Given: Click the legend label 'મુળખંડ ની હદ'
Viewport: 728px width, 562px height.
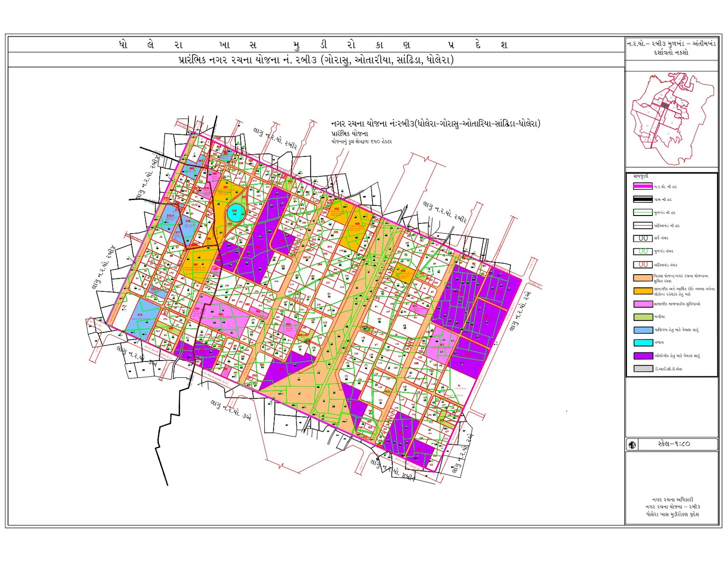Looking at the screenshot, I should pos(664,213).
